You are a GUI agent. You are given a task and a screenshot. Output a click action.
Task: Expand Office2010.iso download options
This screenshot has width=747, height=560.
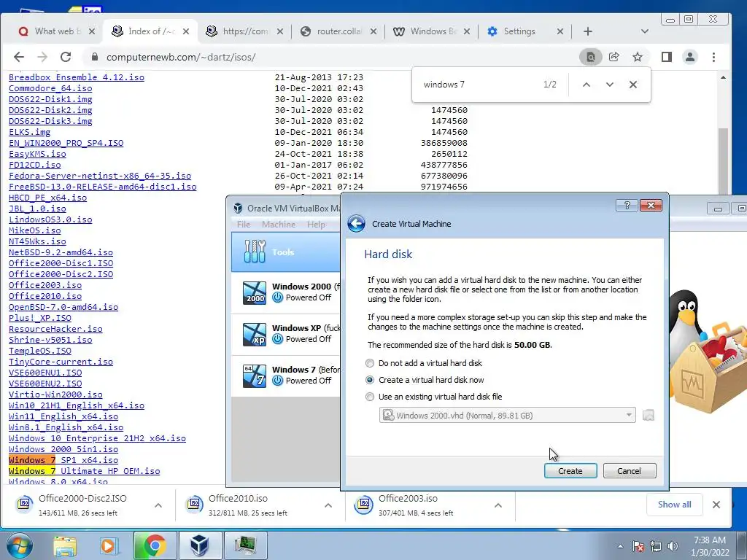[328, 505]
